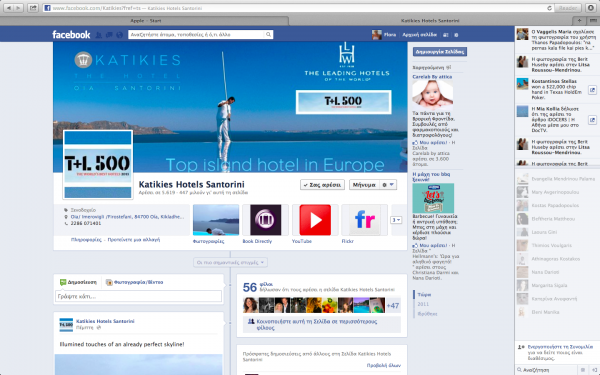Chat with Margarita Sigala
The image size is (600, 375).
[556, 285]
